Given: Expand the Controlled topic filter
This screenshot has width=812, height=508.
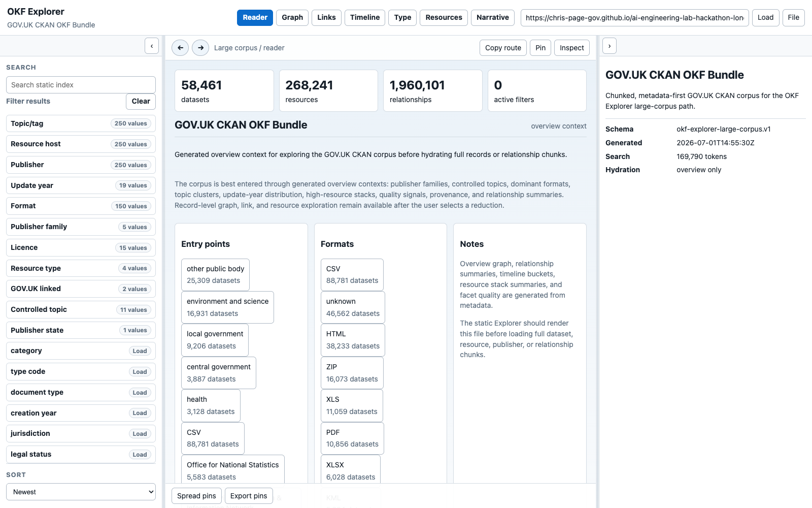Looking at the screenshot, I should click(81, 309).
